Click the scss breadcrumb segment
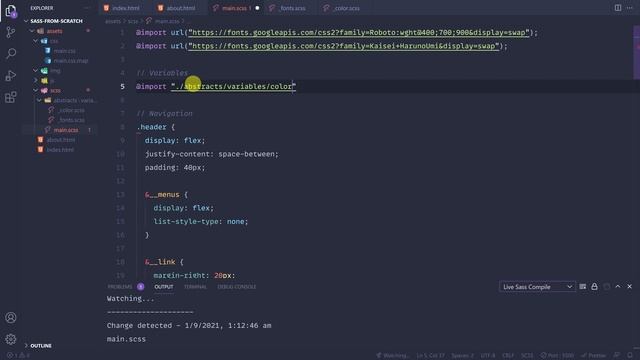 click(x=133, y=21)
